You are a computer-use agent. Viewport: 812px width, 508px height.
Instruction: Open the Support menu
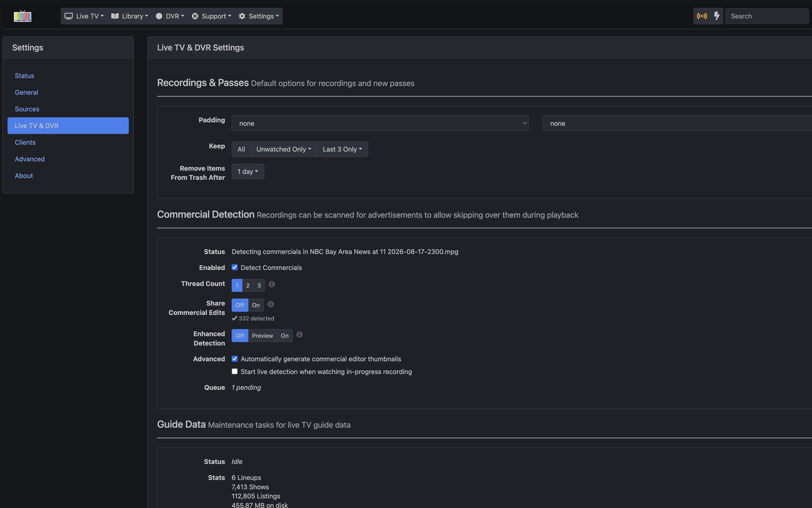(211, 16)
